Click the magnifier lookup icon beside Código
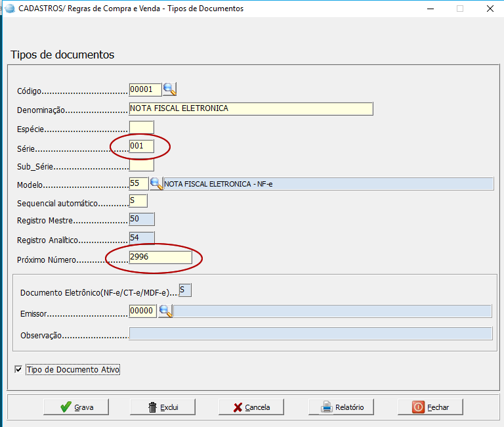 coord(170,89)
